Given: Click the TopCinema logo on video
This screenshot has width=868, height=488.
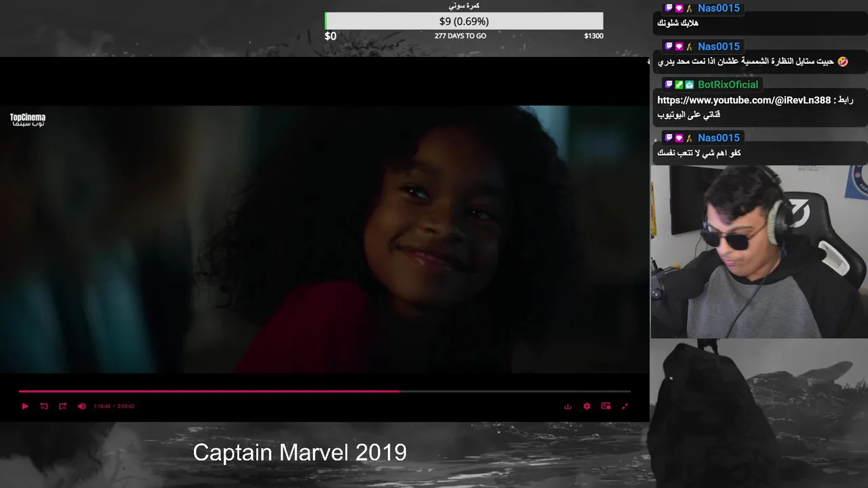Looking at the screenshot, I should 28,119.
